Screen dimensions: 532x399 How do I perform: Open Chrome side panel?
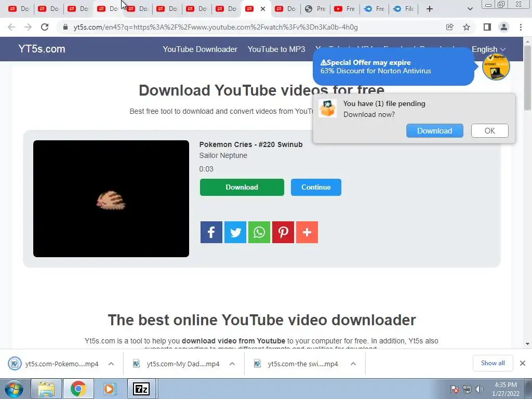[487, 27]
